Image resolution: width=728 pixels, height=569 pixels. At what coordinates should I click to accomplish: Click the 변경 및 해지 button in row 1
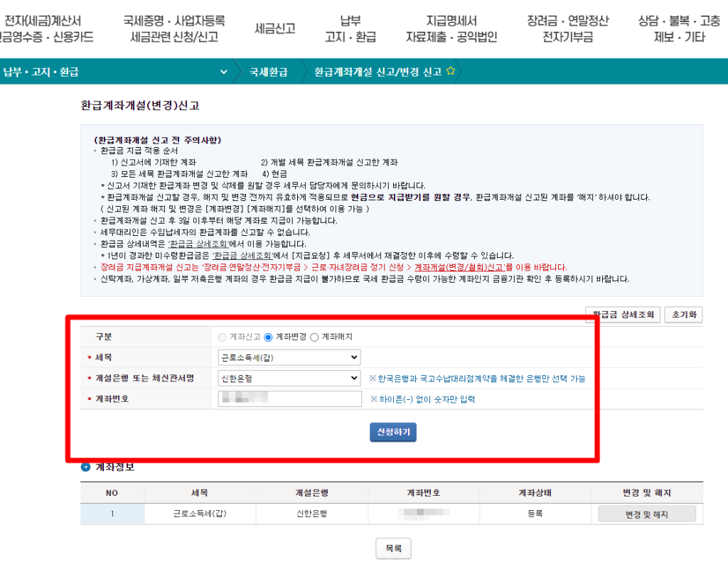click(647, 514)
